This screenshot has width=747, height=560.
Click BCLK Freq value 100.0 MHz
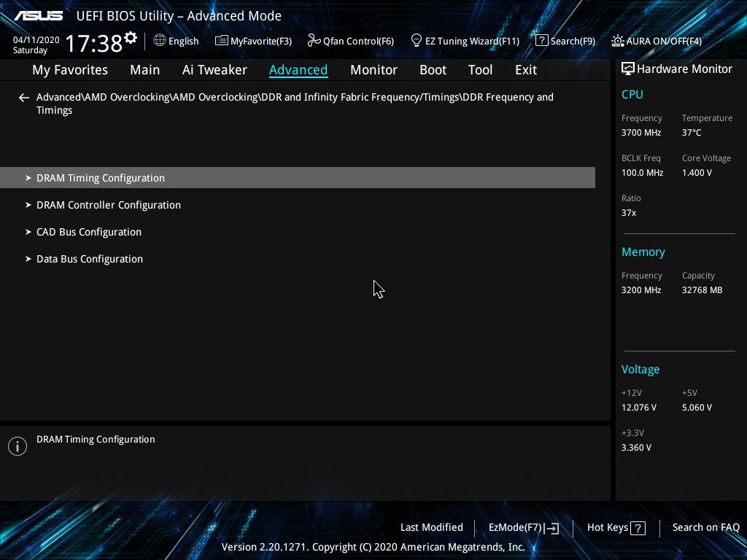[642, 172]
